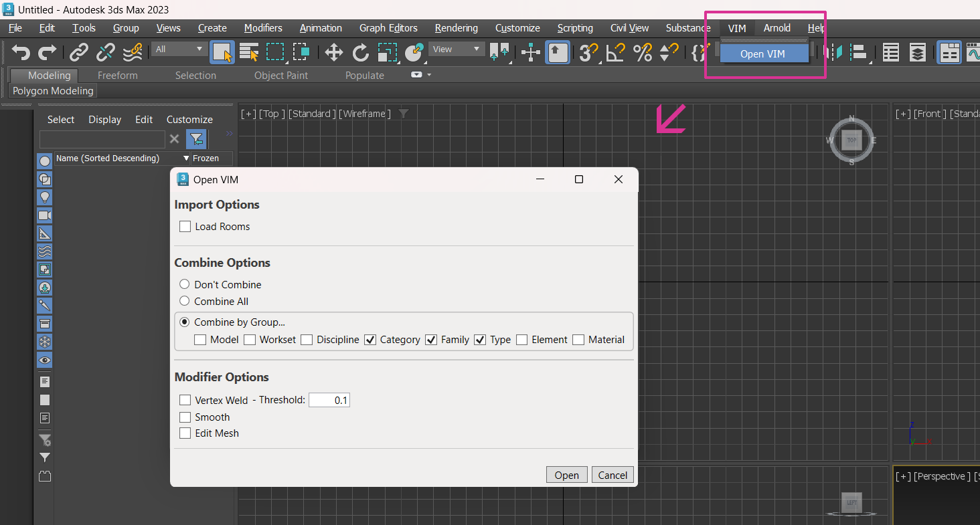Open the Select by Name list
Viewport: 980px width, 525px height.
pos(250,52)
